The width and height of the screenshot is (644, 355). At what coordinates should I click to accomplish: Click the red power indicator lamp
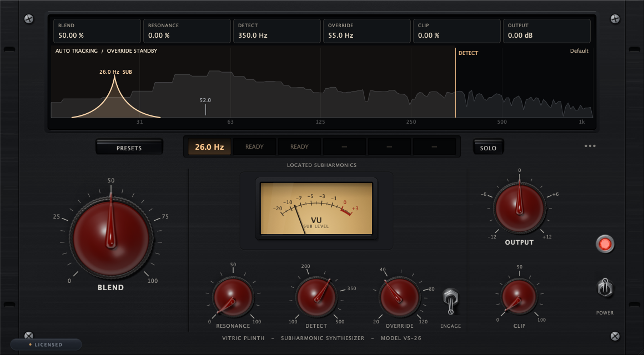(x=605, y=244)
